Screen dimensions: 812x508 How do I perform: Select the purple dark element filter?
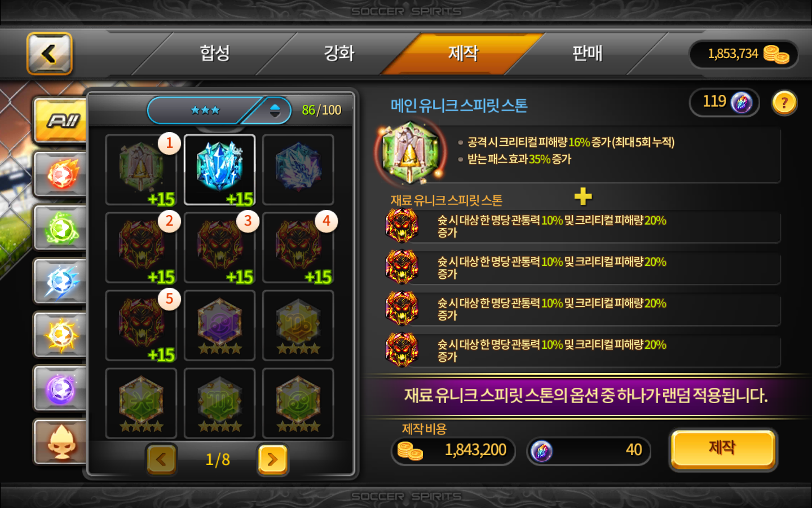[x=61, y=388]
